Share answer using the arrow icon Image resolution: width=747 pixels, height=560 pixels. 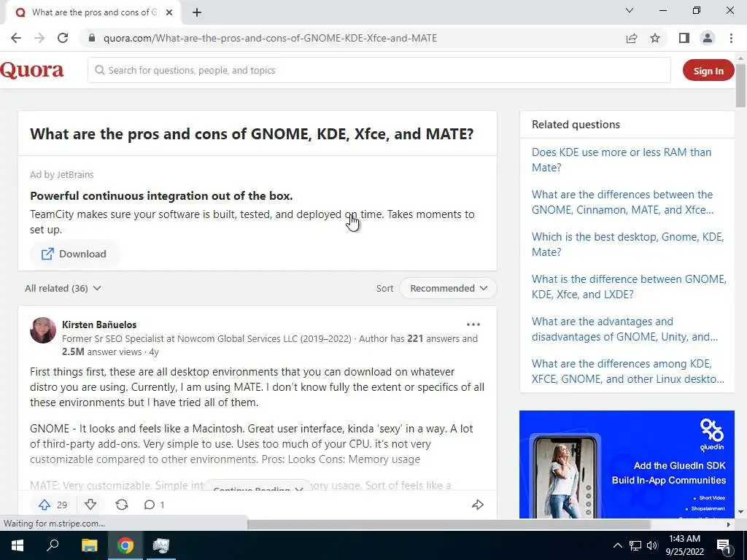477,505
